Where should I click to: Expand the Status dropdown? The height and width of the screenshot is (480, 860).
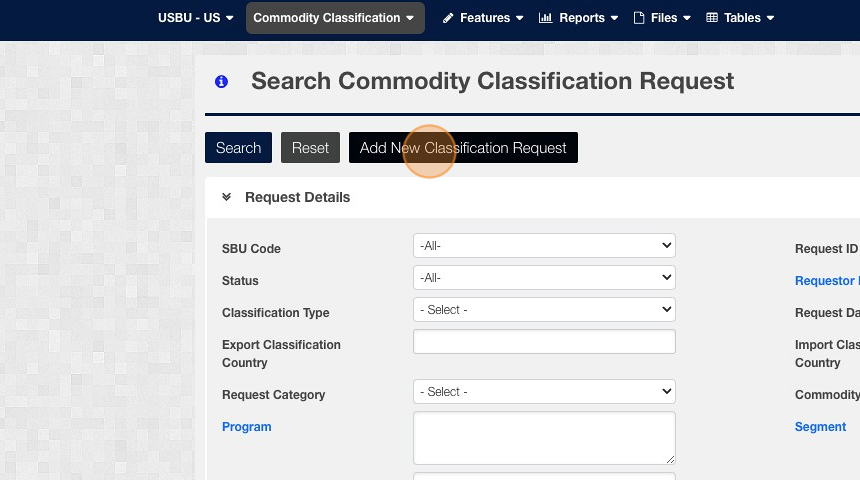pos(544,277)
